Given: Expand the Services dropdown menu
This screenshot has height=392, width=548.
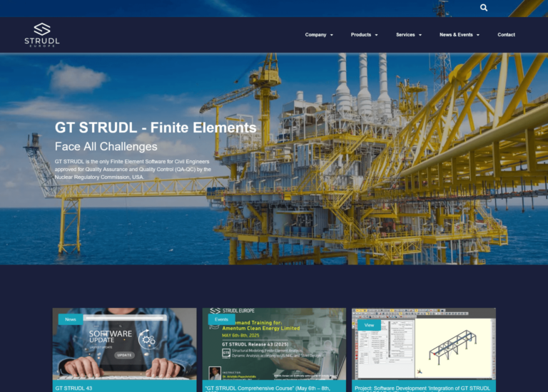Looking at the screenshot, I should 408,35.
